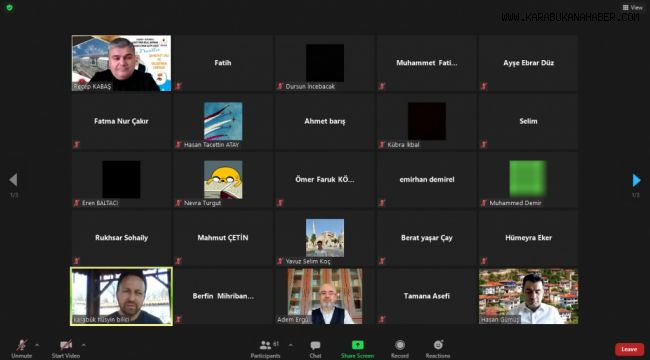Screen dimensions: 650x360
Task: Open audio options arrow next to Unmute
Action: coord(37,345)
